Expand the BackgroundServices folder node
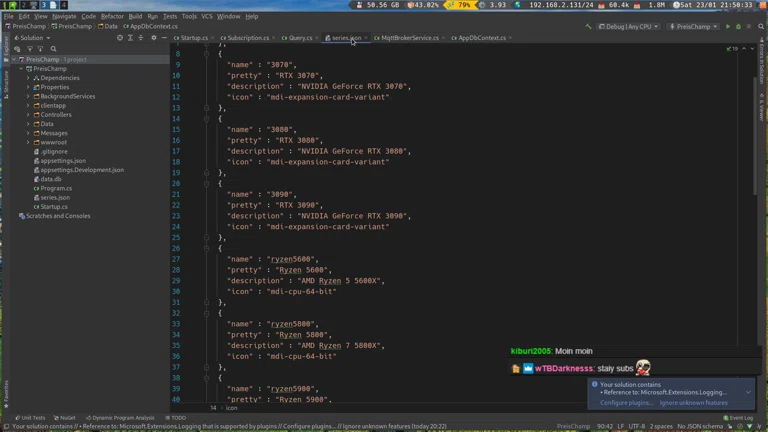 coord(28,97)
